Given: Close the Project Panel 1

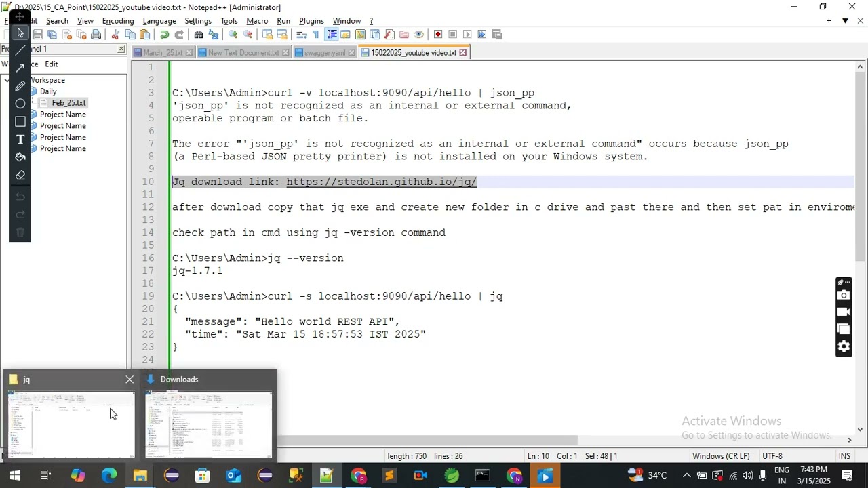Looking at the screenshot, I should pos(121,49).
